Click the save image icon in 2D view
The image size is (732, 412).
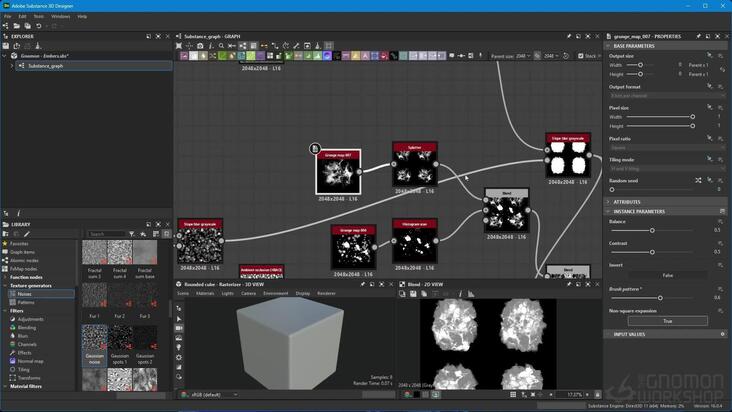(413, 294)
